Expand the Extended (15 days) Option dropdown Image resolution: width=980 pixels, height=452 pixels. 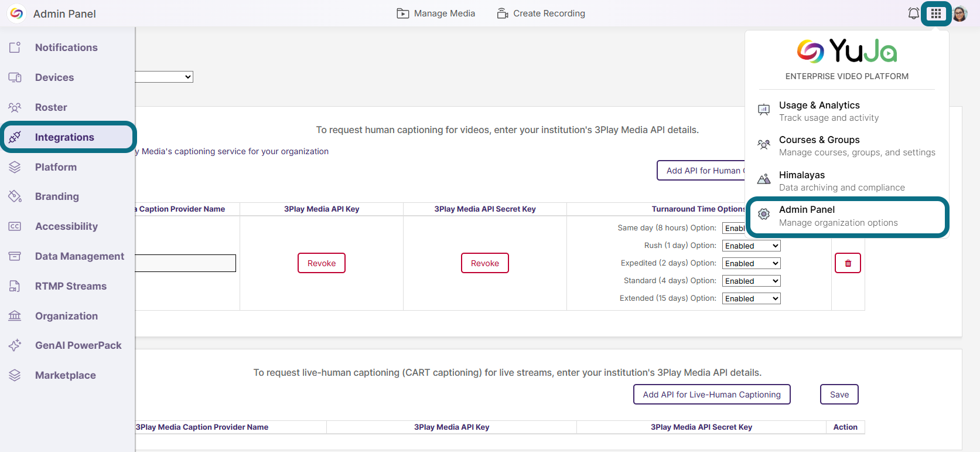[751, 298]
